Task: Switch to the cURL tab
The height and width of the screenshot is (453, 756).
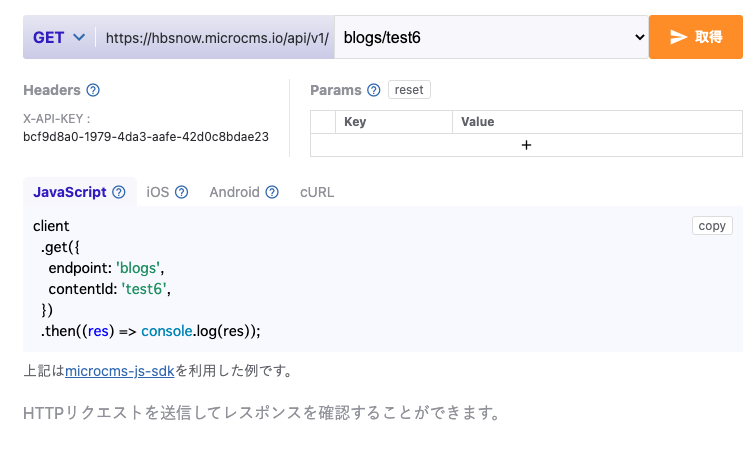Action: pyautogui.click(x=317, y=192)
